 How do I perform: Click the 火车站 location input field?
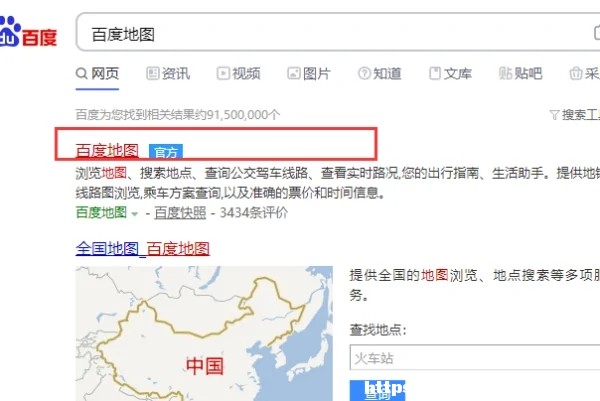coord(475,357)
